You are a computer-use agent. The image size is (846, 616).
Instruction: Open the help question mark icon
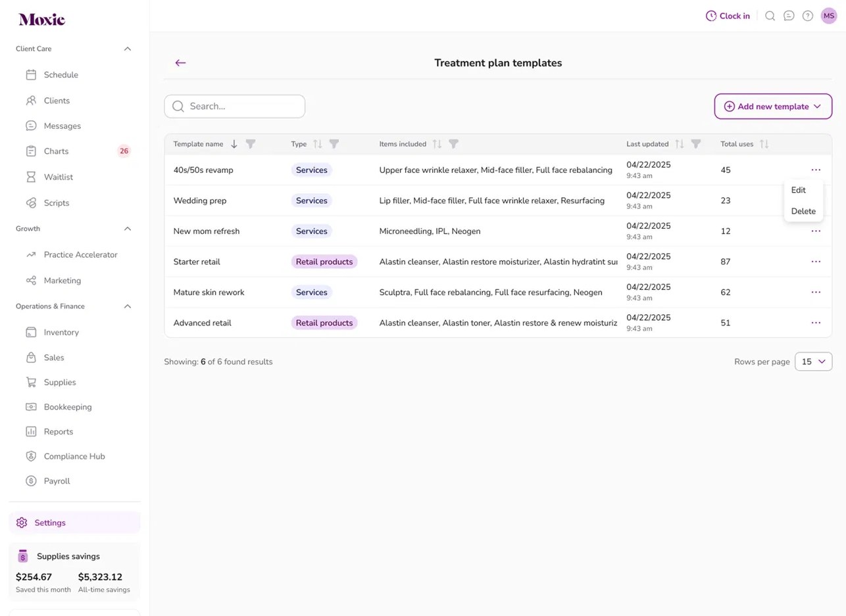tap(808, 16)
